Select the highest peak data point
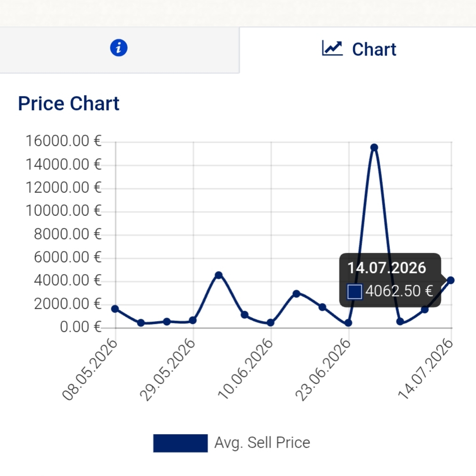Screen dimensions: 476x476 pyautogui.click(x=374, y=147)
